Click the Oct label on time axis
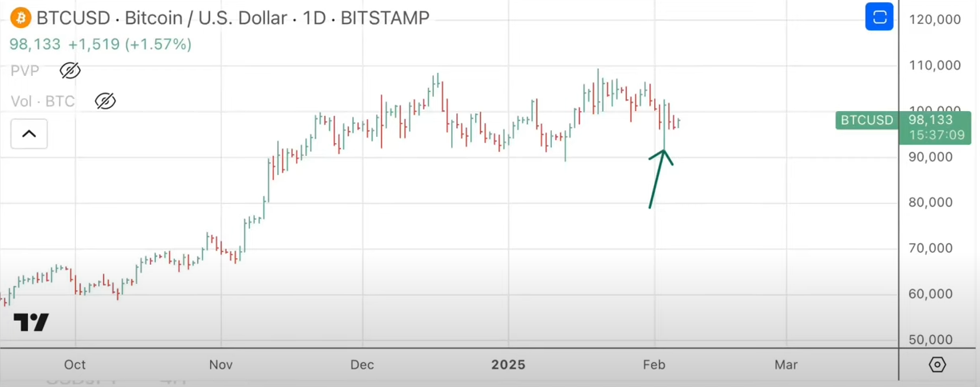Image resolution: width=980 pixels, height=387 pixels. 74,365
